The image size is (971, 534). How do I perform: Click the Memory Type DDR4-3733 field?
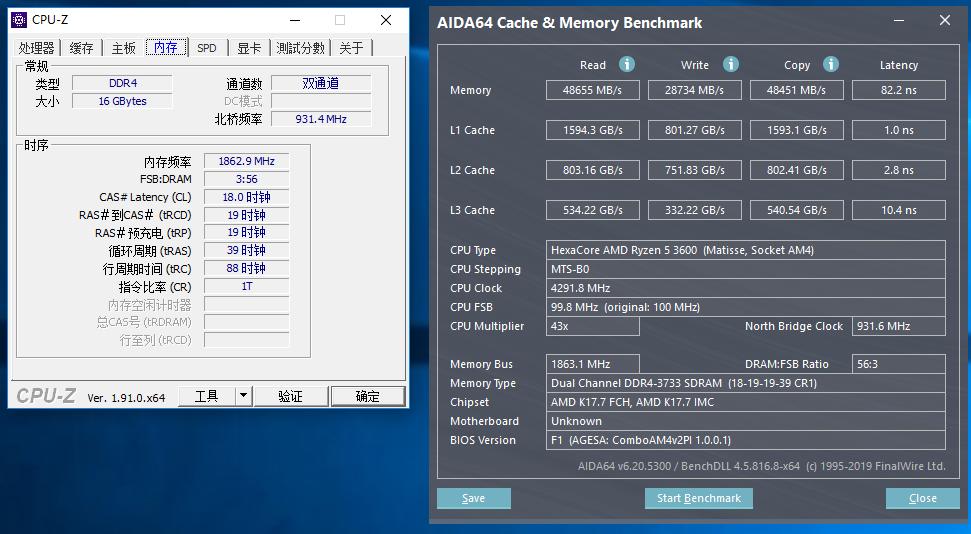(746, 383)
